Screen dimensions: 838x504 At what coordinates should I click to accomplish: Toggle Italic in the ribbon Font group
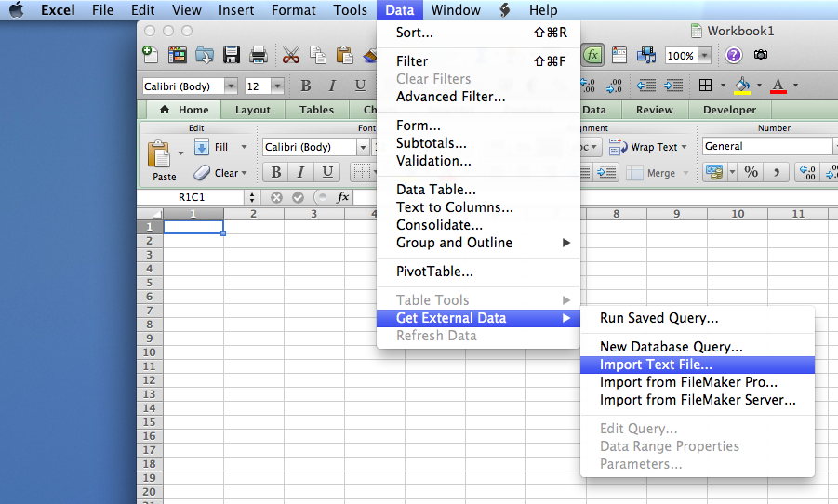click(x=301, y=172)
